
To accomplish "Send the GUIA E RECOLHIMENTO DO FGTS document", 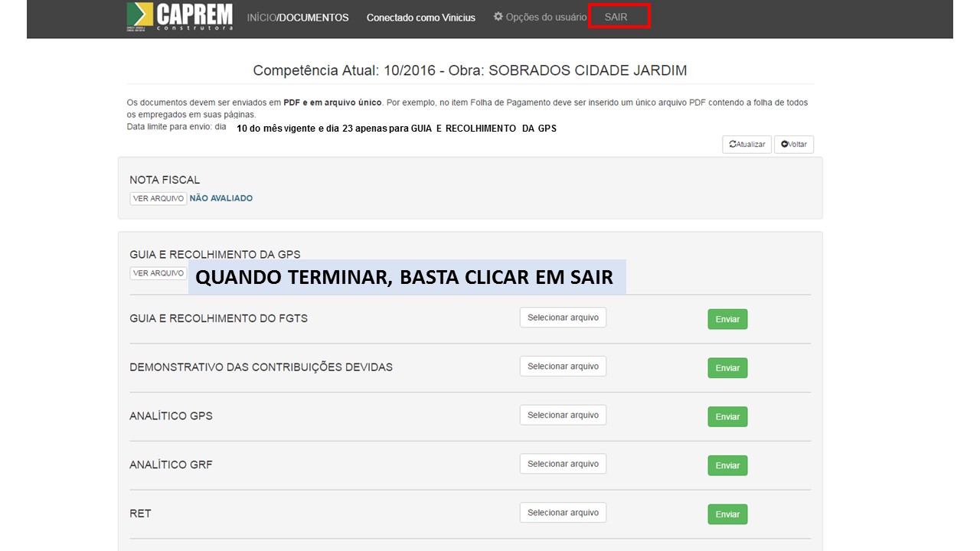I will (x=727, y=319).
